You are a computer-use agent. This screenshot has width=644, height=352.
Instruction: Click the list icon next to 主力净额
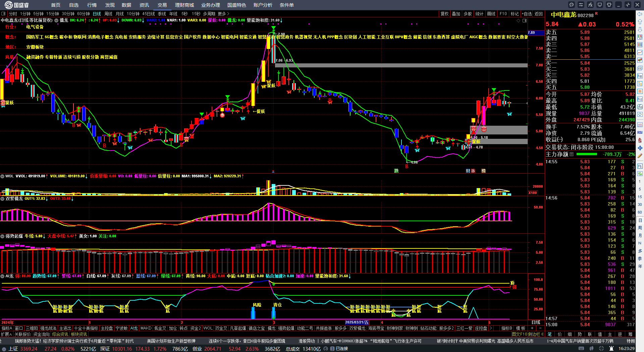pyautogui.click(x=572, y=154)
